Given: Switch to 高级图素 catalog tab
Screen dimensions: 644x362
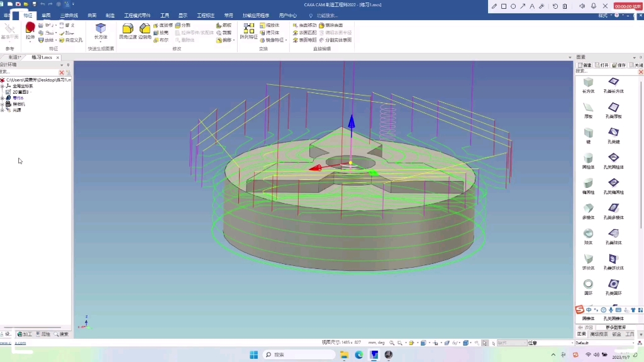Looking at the screenshot, I should pyautogui.click(x=599, y=334).
